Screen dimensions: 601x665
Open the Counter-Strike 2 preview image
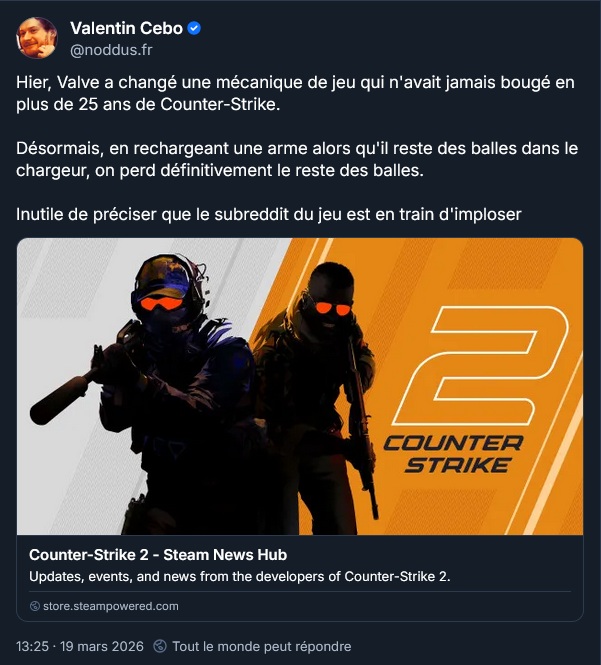pyautogui.click(x=300, y=386)
